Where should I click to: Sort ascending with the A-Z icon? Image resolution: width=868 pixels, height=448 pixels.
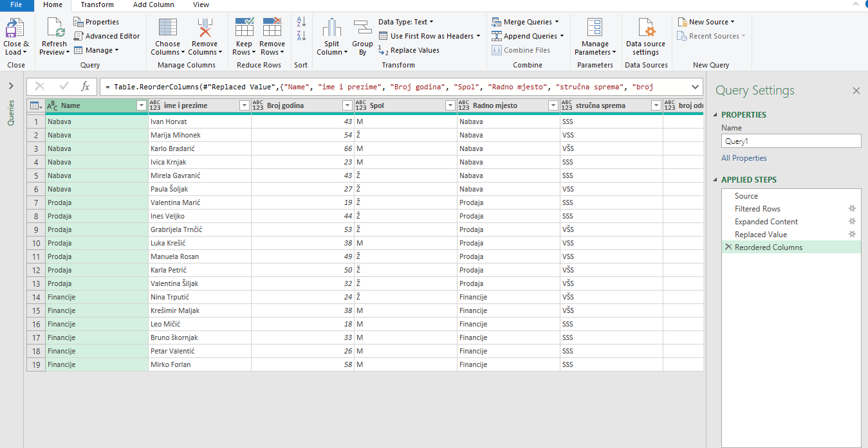coord(301,22)
